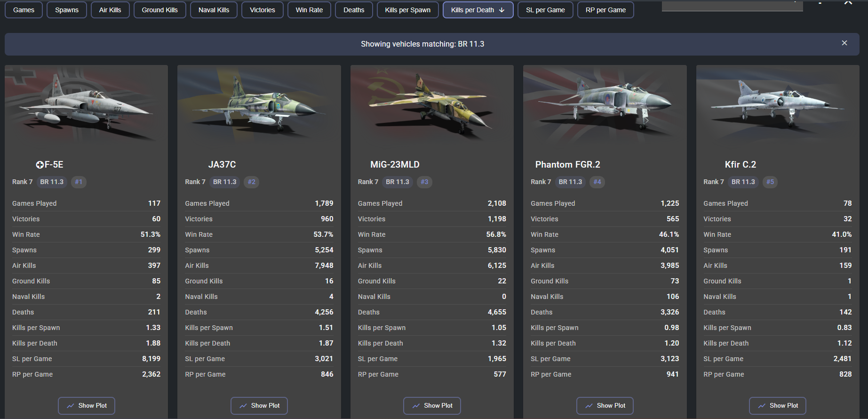This screenshot has width=868, height=419.
Task: Click the chart icon on MiG-23MLD Show Plot
Action: (416, 405)
